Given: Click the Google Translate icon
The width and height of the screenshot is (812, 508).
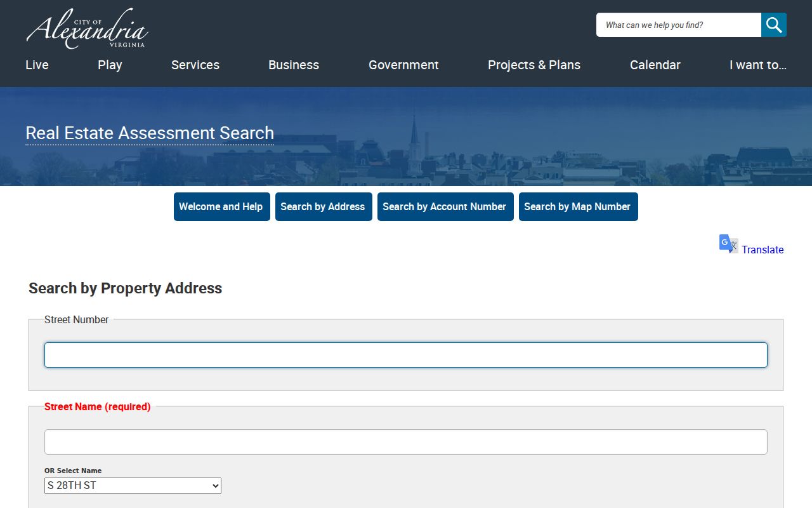Looking at the screenshot, I should (728, 244).
